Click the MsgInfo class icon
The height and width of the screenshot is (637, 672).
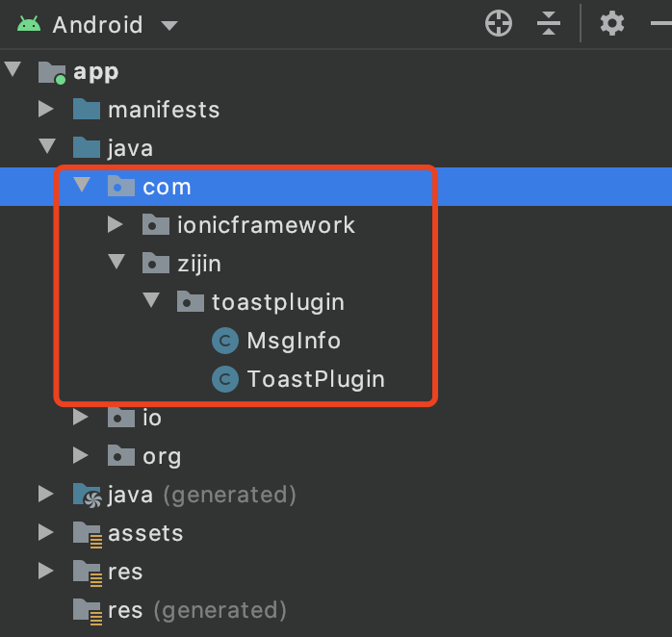(224, 341)
